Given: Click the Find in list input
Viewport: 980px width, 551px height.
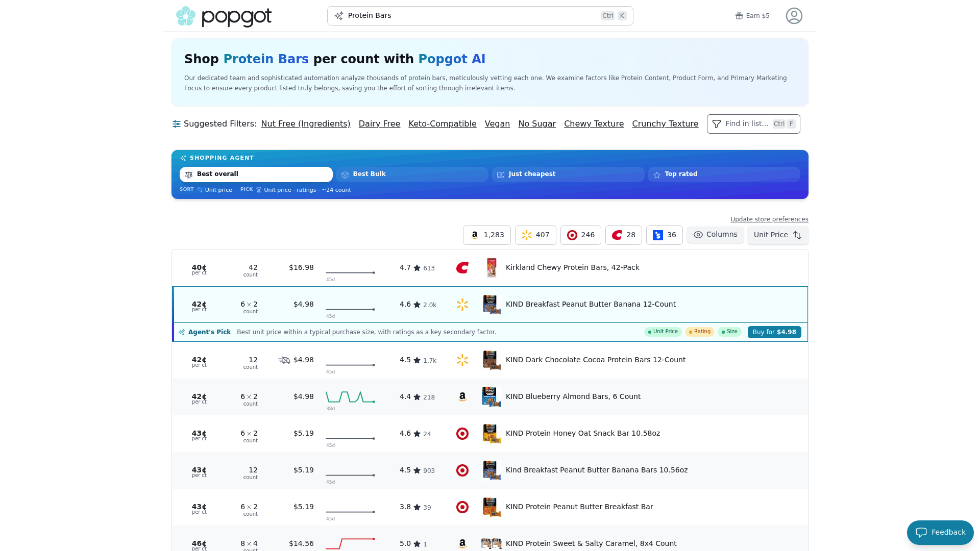Looking at the screenshot, I should point(753,124).
